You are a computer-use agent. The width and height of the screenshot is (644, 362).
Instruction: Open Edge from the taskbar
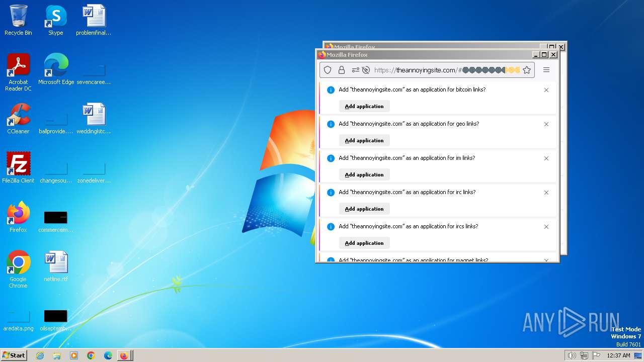108,355
